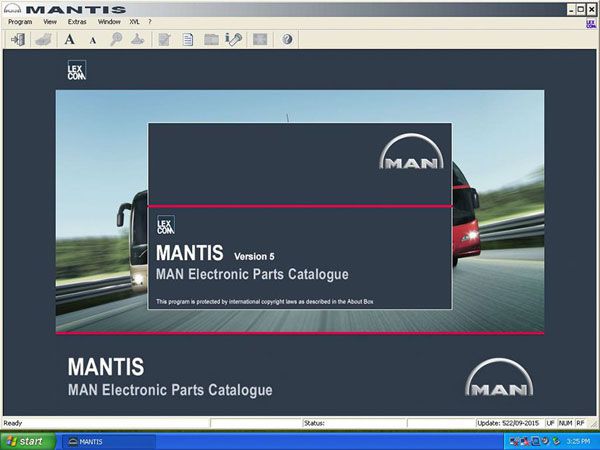600x450 pixels.
Task: Open the Window menu
Action: pyautogui.click(x=109, y=21)
